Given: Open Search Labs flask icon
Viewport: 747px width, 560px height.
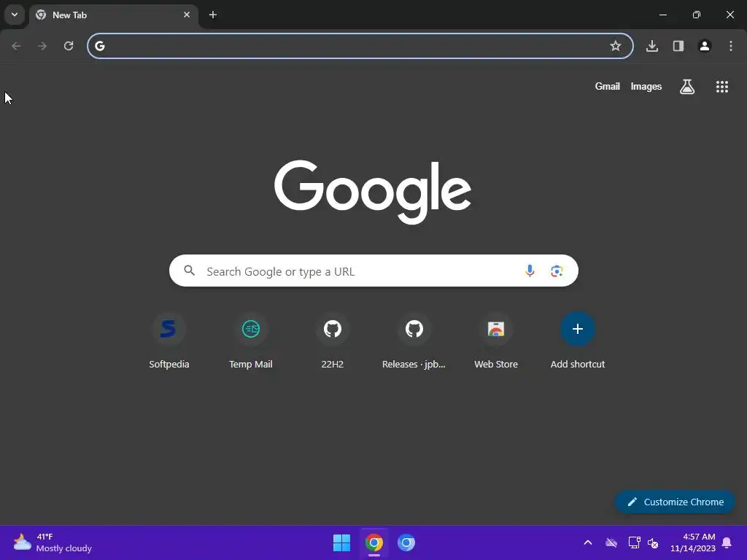Looking at the screenshot, I should 687,86.
